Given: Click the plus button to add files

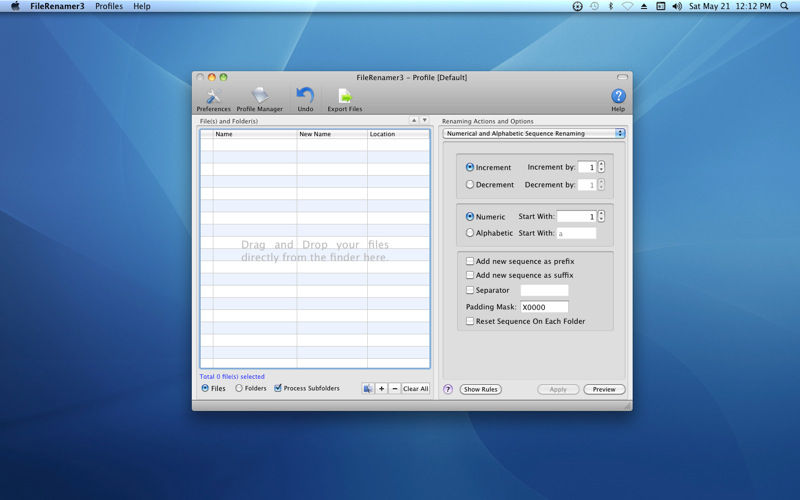Looking at the screenshot, I should [381, 389].
